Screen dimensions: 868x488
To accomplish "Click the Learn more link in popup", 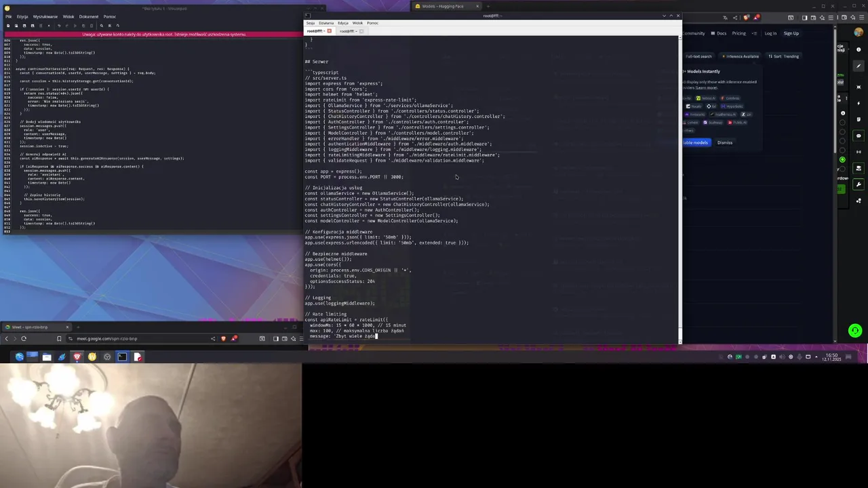I will click(x=706, y=87).
